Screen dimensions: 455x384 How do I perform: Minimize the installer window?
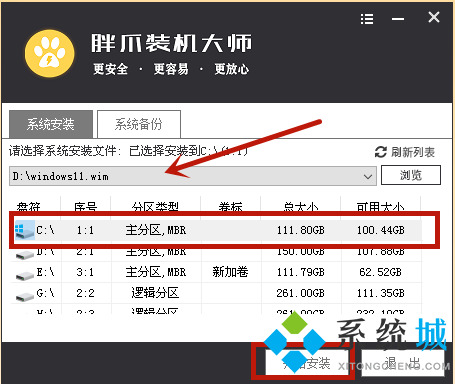pyautogui.click(x=398, y=19)
